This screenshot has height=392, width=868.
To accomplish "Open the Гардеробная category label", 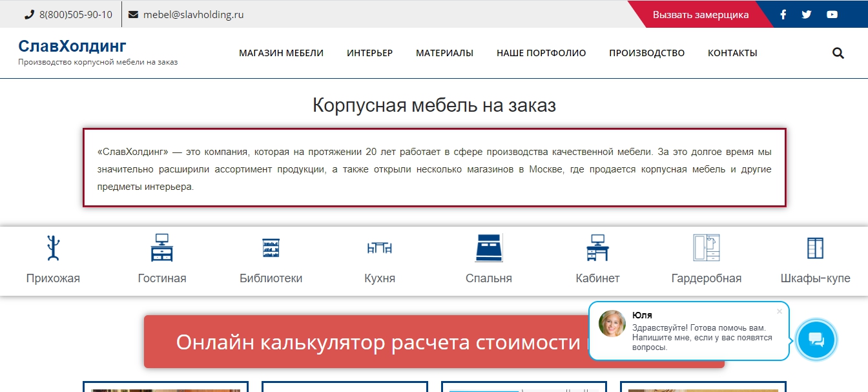I will click(707, 278).
